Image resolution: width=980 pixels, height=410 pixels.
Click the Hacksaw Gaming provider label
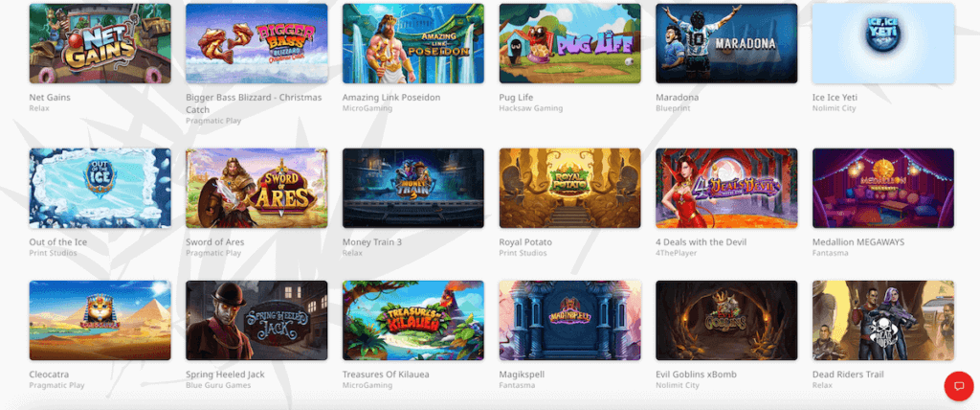[530, 108]
